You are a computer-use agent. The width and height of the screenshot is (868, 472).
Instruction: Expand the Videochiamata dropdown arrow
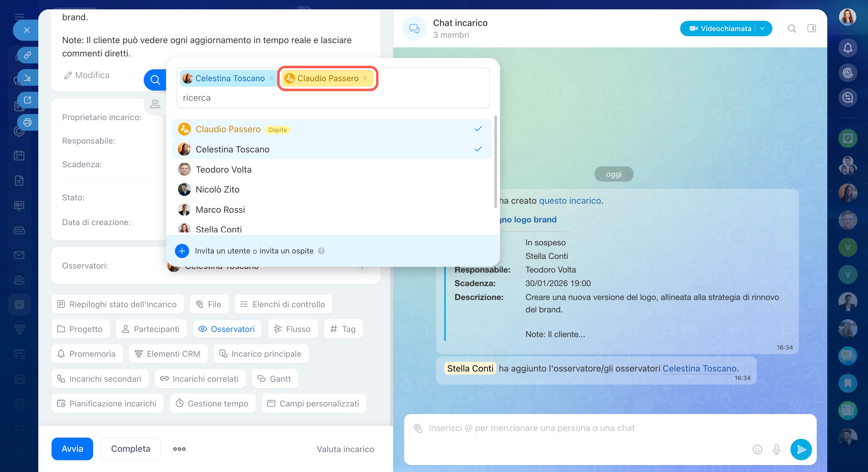[762, 29]
